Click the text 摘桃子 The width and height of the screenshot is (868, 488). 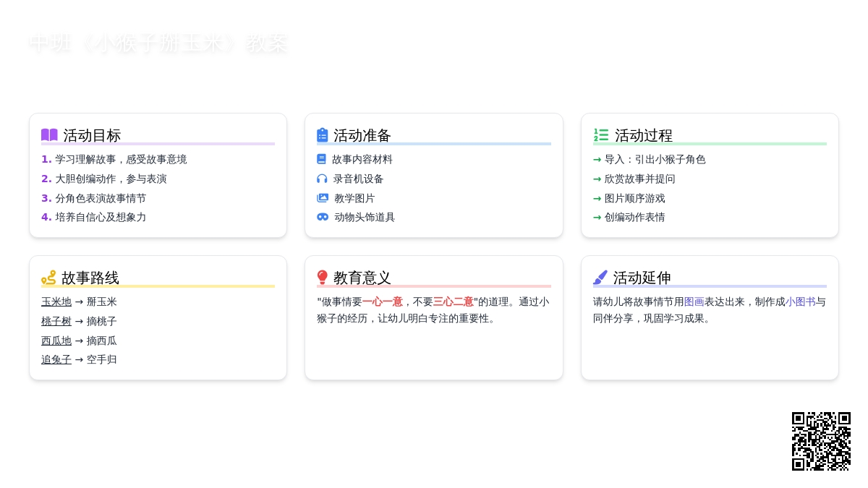(102, 321)
